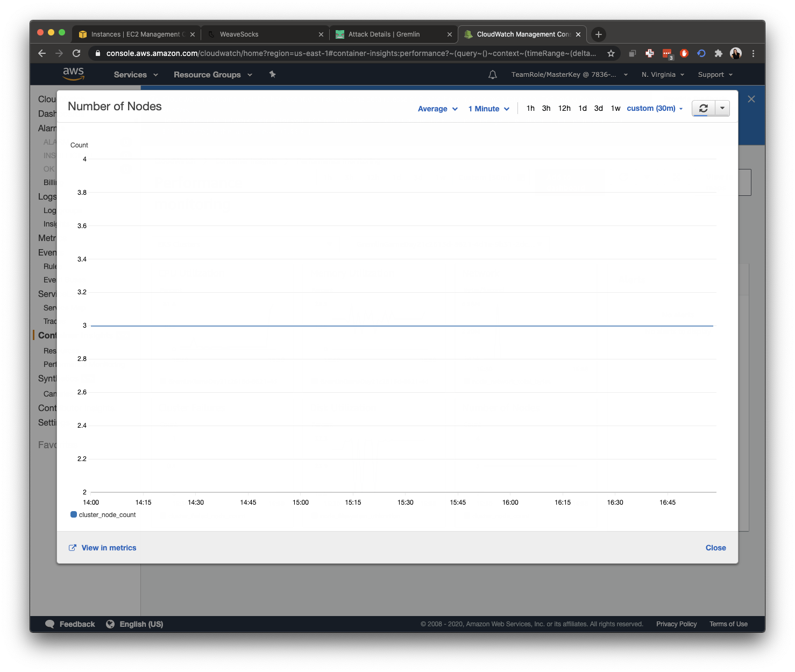Click the browser forward arrow

(x=59, y=53)
